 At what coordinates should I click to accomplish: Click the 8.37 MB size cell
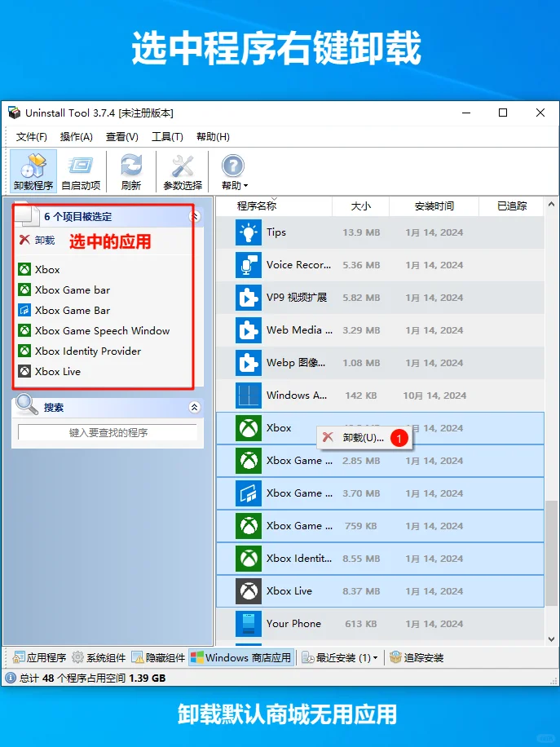(x=361, y=591)
